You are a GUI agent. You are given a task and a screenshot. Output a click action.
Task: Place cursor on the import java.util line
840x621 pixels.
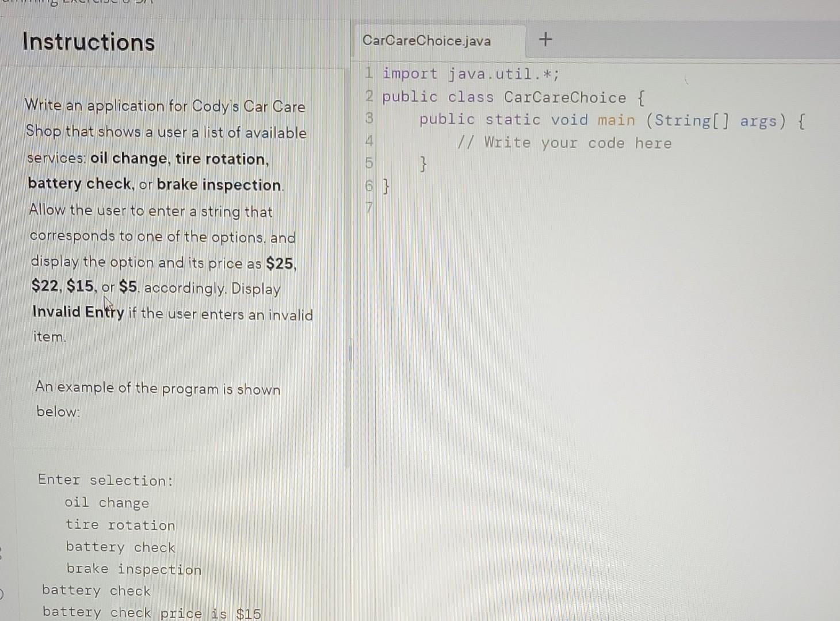pos(471,74)
